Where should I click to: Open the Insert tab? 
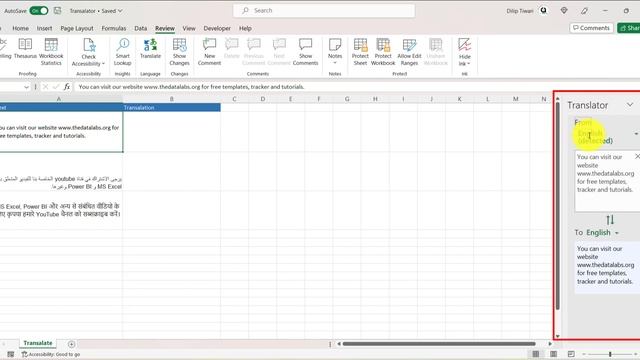(x=44, y=28)
